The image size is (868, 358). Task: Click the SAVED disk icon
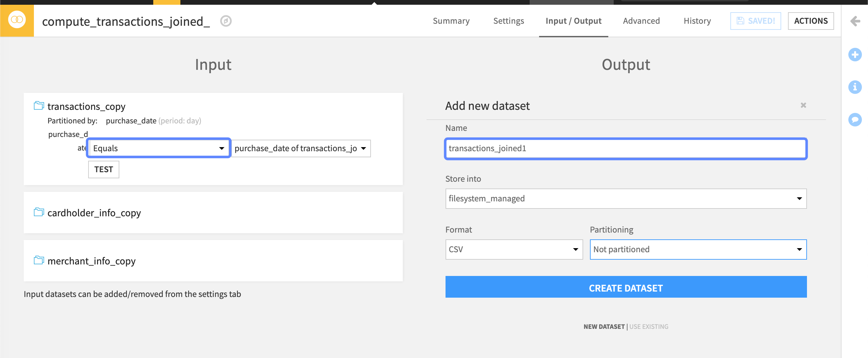741,20
